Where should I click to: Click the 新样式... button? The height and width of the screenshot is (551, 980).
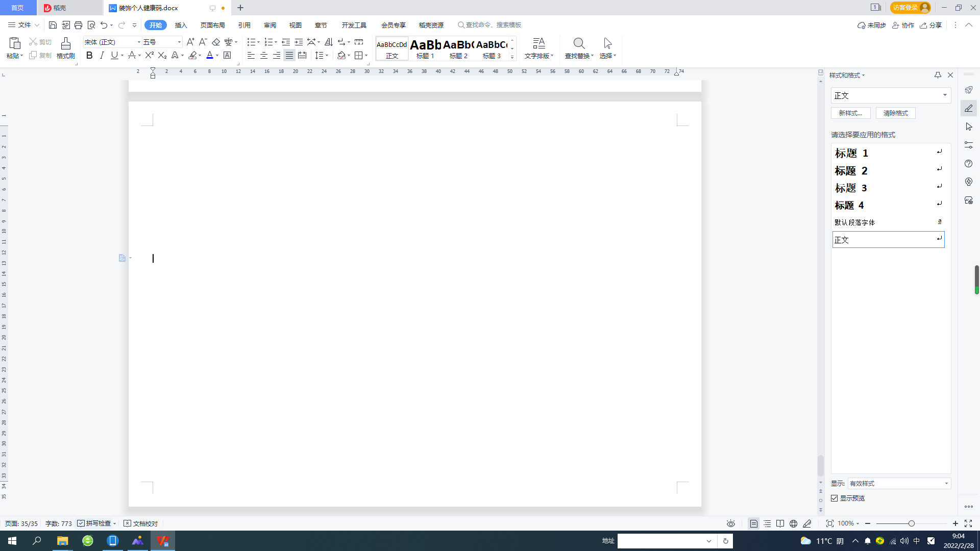point(851,113)
